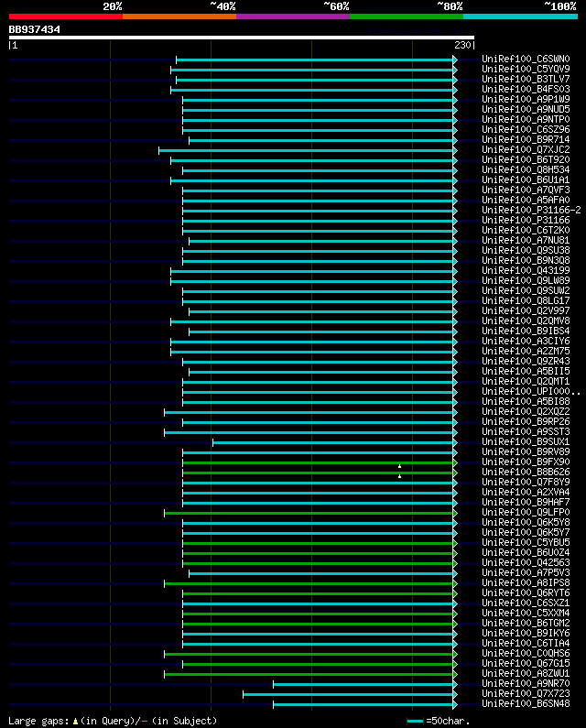Select the UniRef100_B8B626 hit label
Image resolution: width=586 pixels, height=728 pixels.
(526, 473)
